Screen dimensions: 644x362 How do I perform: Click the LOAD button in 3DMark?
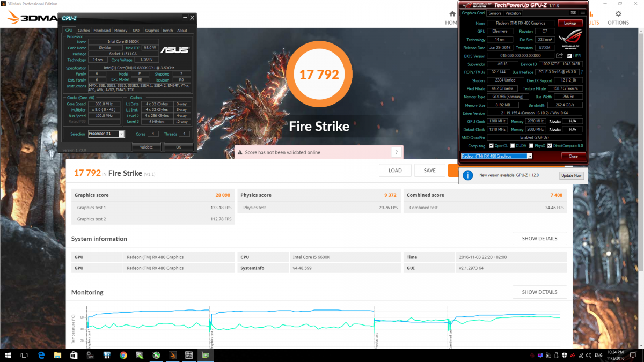pyautogui.click(x=395, y=171)
